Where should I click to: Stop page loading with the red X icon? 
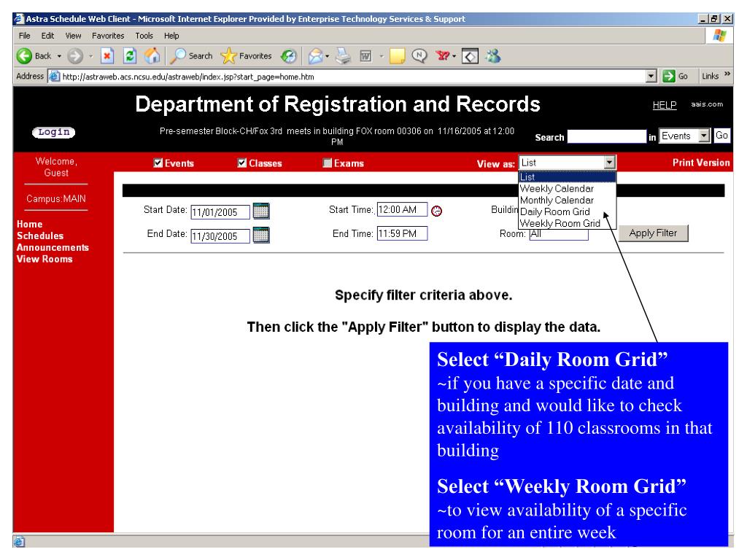107,56
